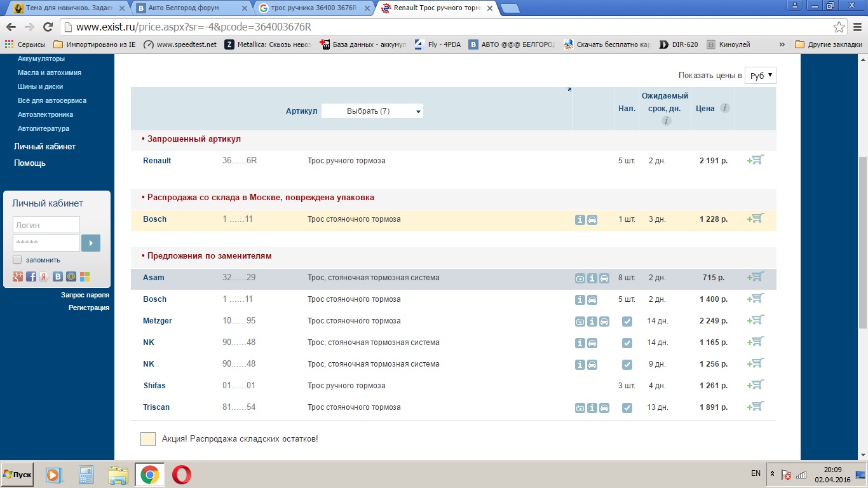Open the Руб currency dropdown
This screenshot has width=868, height=488.
761,76
